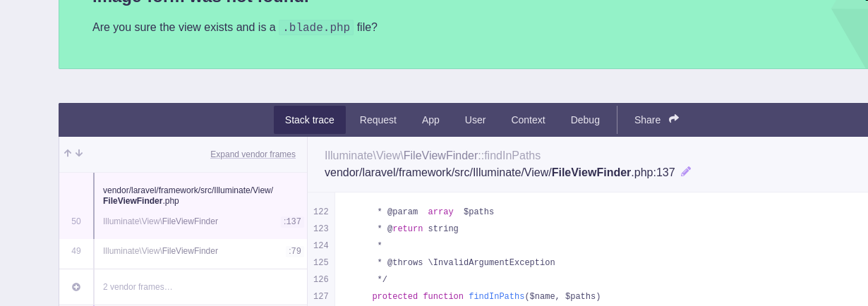Click the curved arrow icon beside Share
This screenshot has width=868, height=306.
(674, 119)
